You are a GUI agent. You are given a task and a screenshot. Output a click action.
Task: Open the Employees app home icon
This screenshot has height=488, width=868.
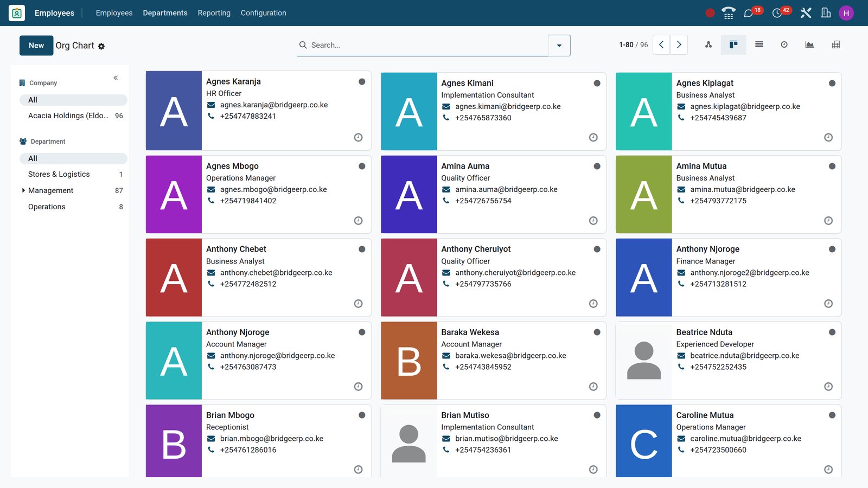[17, 13]
